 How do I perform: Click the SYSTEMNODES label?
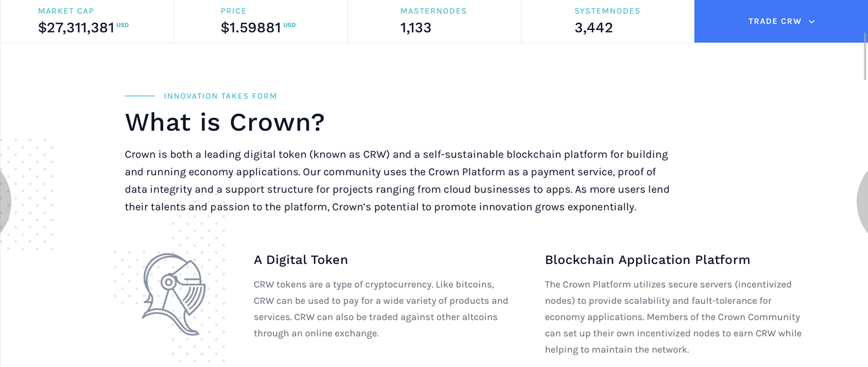pyautogui.click(x=607, y=11)
